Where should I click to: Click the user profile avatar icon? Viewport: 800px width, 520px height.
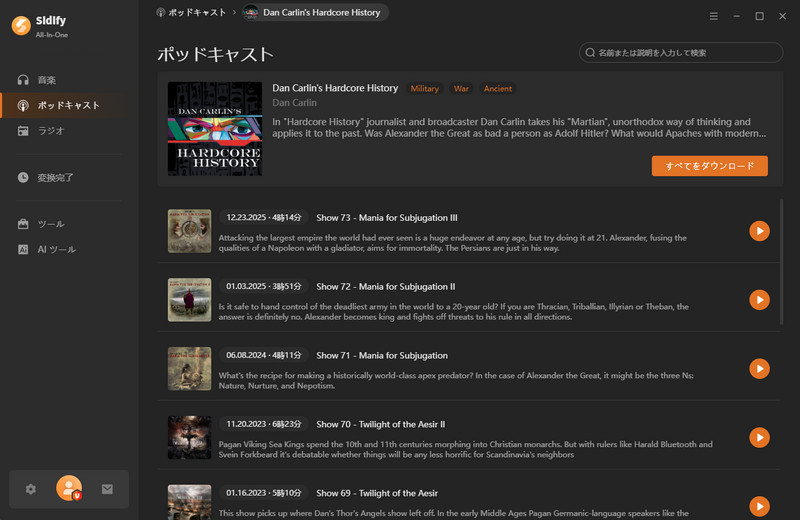[x=69, y=488]
